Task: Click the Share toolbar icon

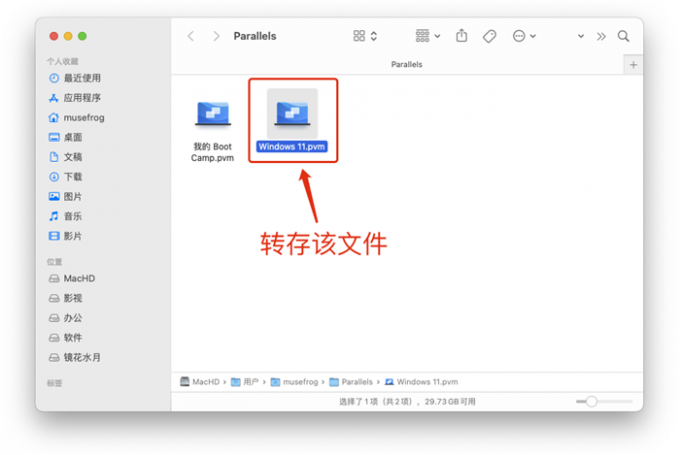Action: [x=462, y=36]
